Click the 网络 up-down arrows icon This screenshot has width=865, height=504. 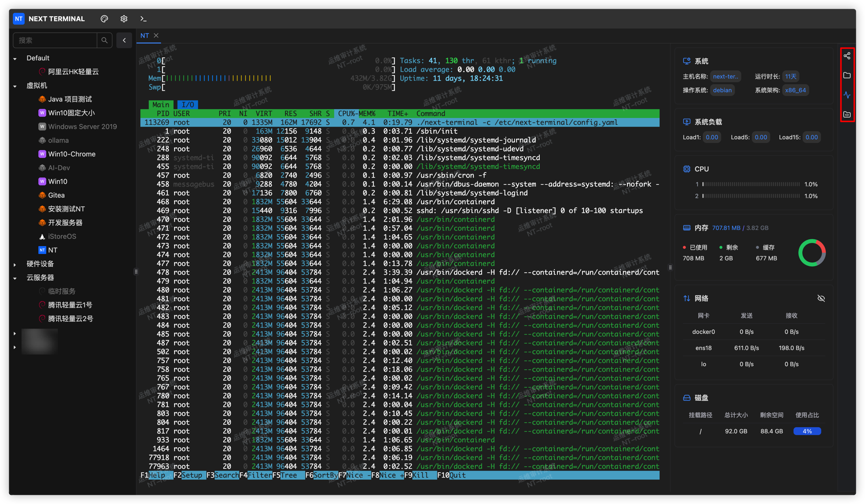click(687, 298)
